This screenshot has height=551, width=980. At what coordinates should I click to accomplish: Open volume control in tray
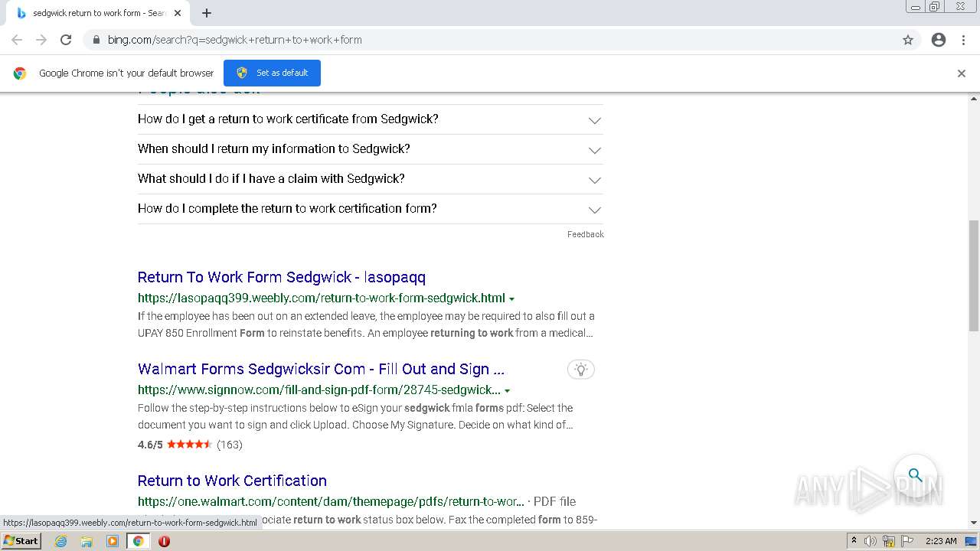[x=871, y=541]
